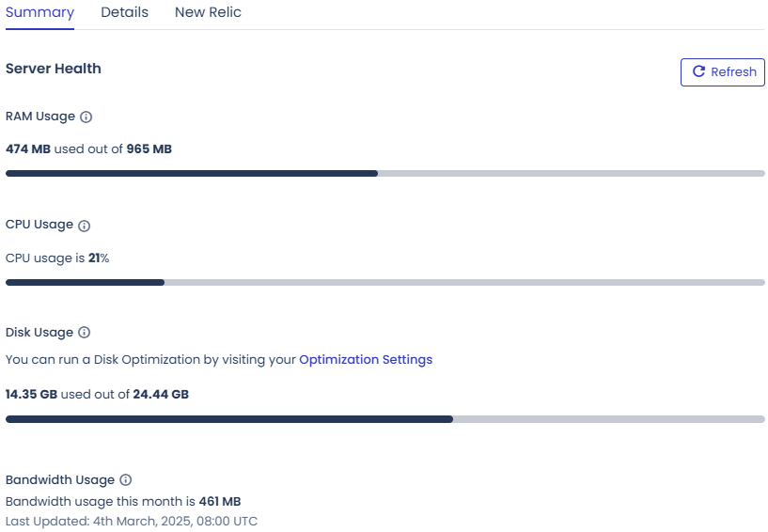Image resolution: width=768 pixels, height=532 pixels.
Task: Click the Disk usage progress bar
Action: (385, 419)
